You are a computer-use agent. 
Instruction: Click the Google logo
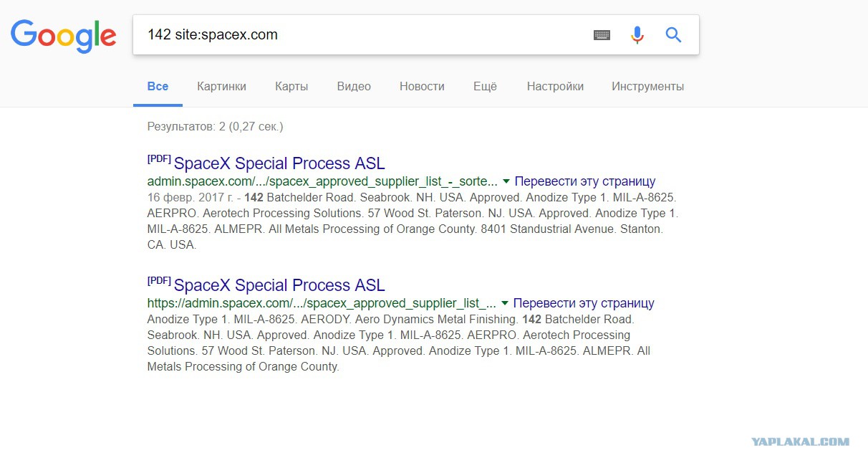point(64,35)
